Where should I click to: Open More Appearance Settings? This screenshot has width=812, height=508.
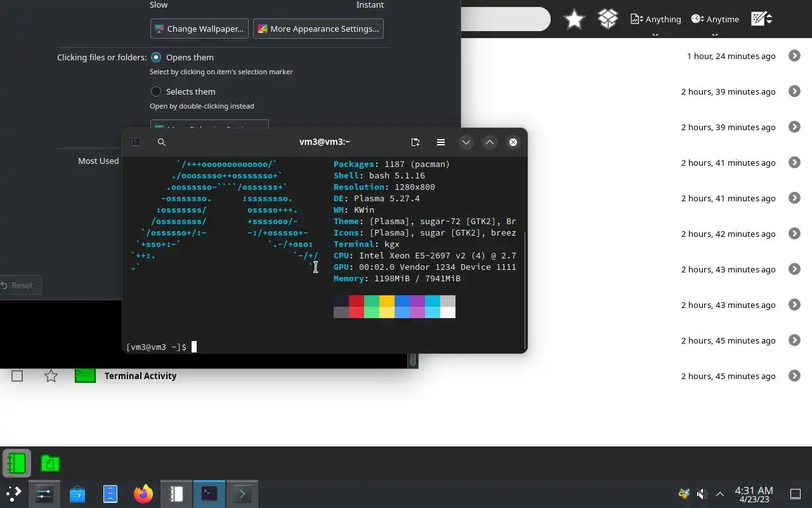pyautogui.click(x=318, y=29)
